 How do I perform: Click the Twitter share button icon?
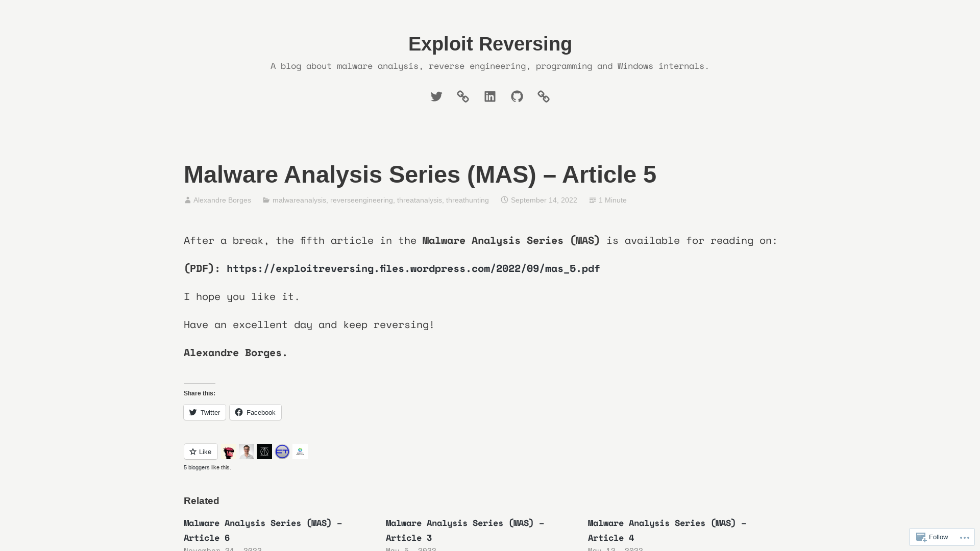[193, 412]
